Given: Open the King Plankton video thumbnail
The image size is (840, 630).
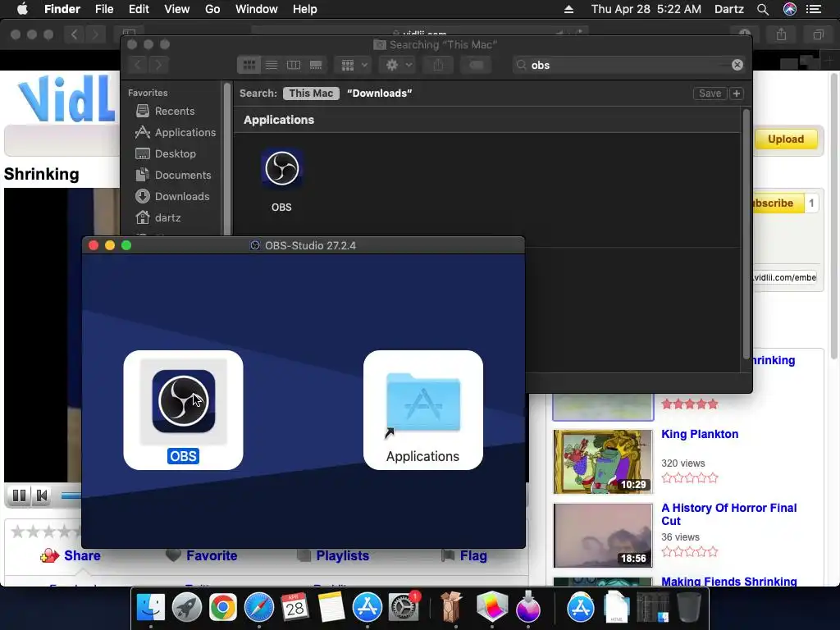Looking at the screenshot, I should click(x=603, y=461).
